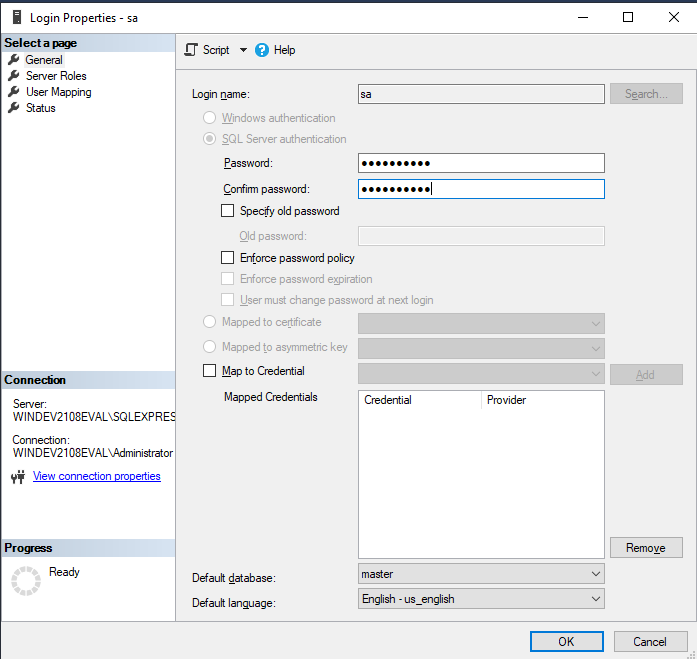Open the Script dropdown arrow

point(243,50)
